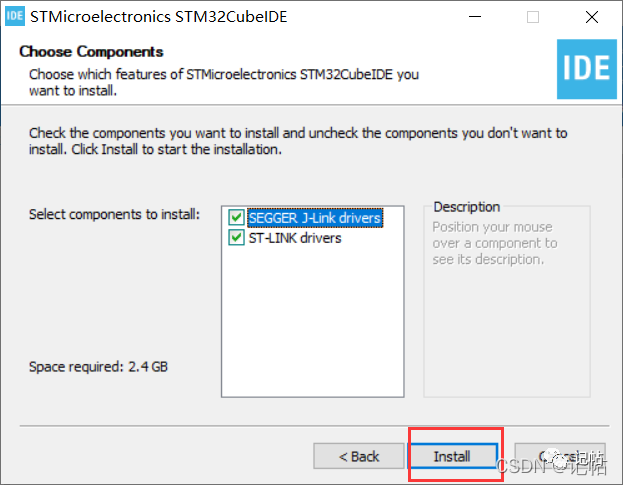Screen dimensions: 623x485
Task: Close the STM32CubeIDE installer window
Action: (592, 17)
